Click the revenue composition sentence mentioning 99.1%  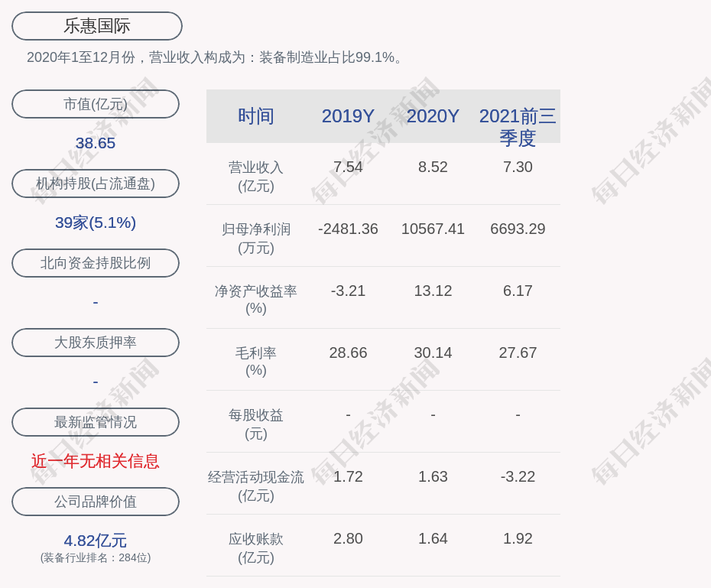click(215, 57)
